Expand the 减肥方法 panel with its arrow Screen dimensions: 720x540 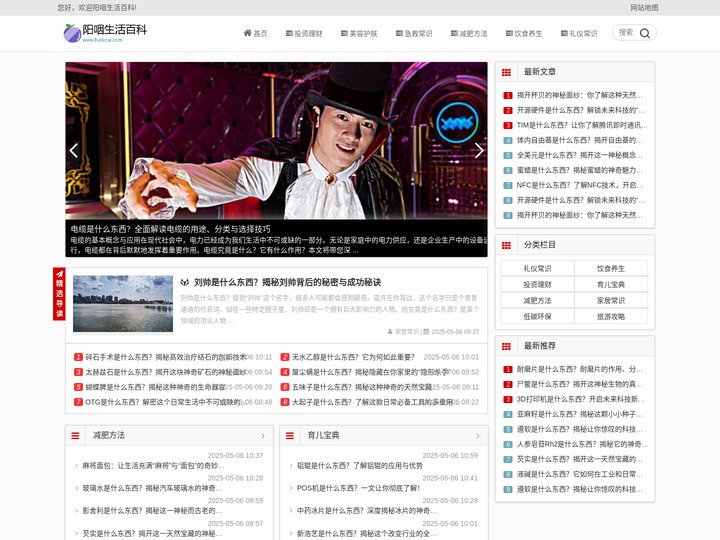coord(263,436)
